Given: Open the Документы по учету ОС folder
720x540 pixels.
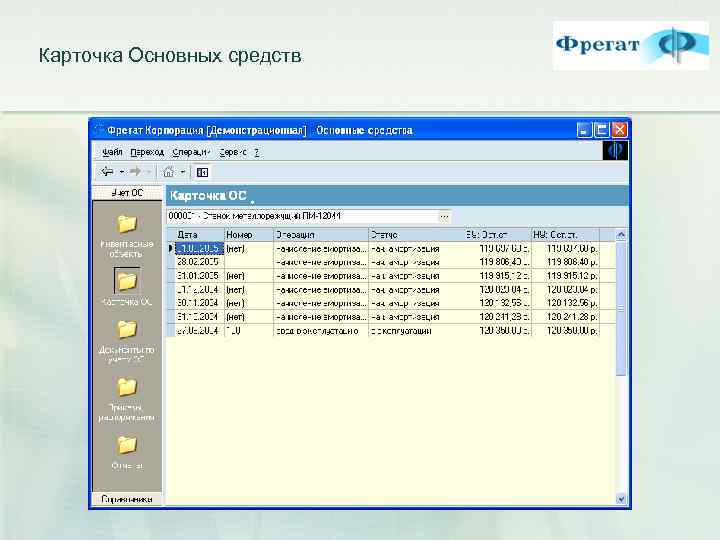Looking at the screenshot, I should click(x=127, y=329).
